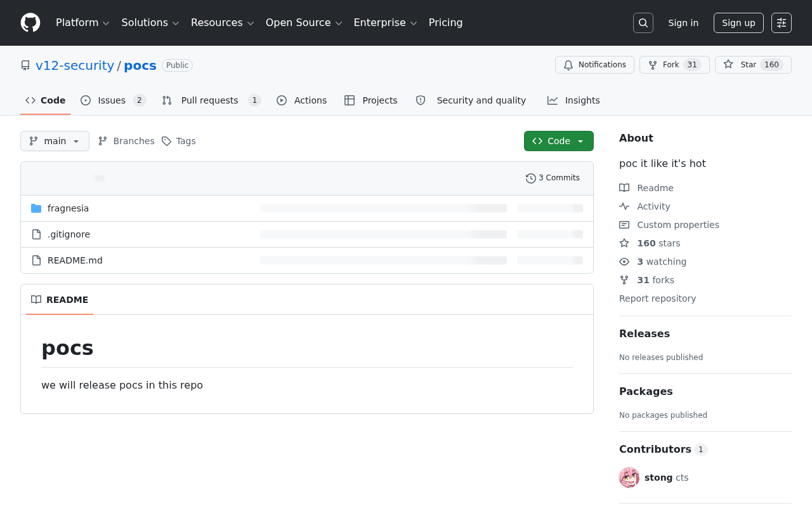This screenshot has height=508, width=812.
Task: Click the fork icon beside 31 forks
Action: point(624,280)
